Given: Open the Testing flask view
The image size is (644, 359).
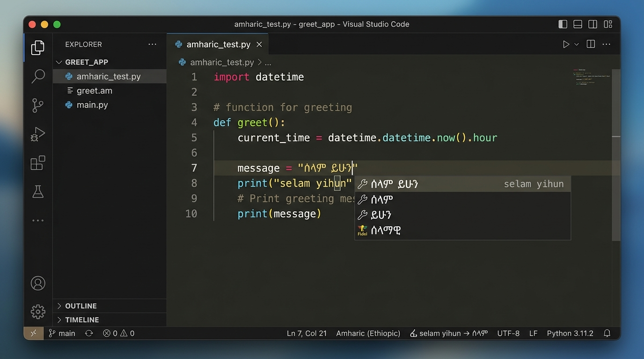Looking at the screenshot, I should pyautogui.click(x=38, y=191).
